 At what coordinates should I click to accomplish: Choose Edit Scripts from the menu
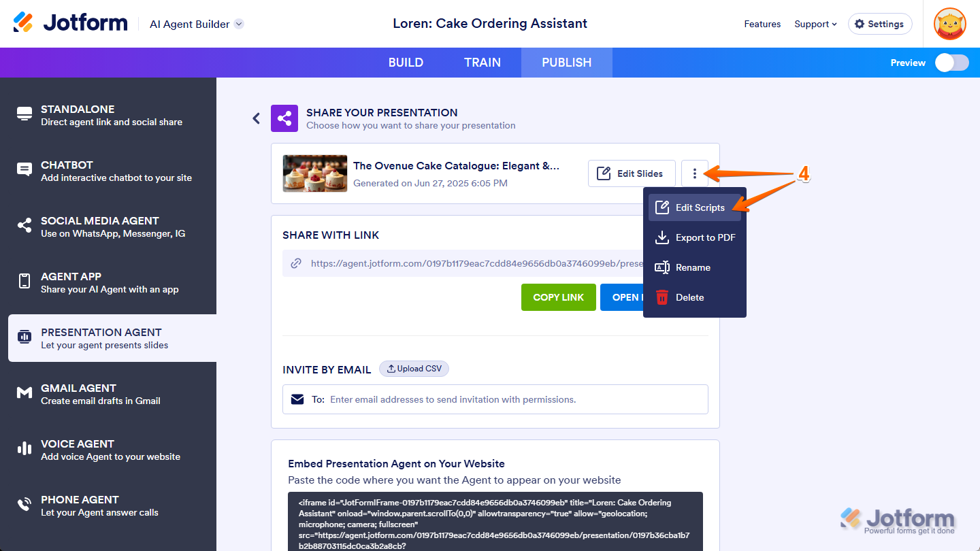(695, 207)
